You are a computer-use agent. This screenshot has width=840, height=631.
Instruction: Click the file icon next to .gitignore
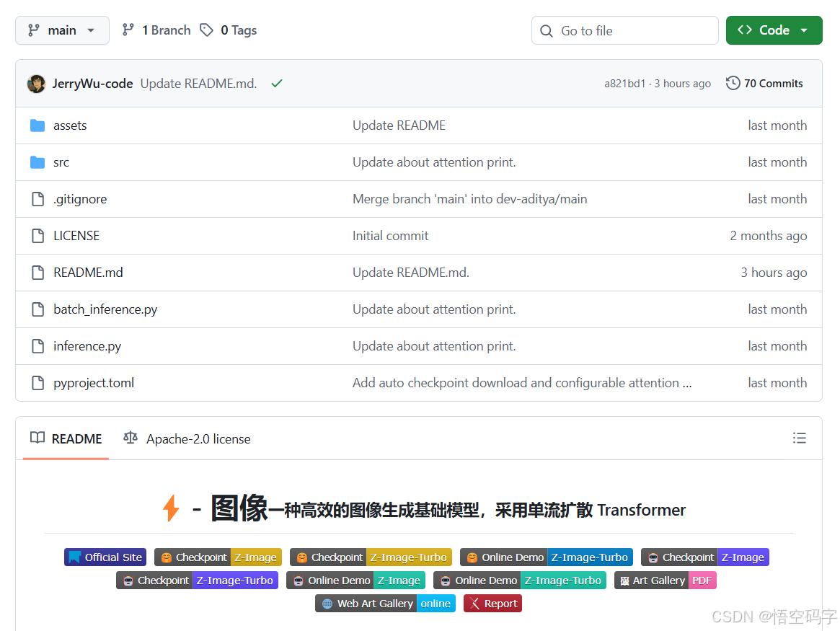[38, 199]
